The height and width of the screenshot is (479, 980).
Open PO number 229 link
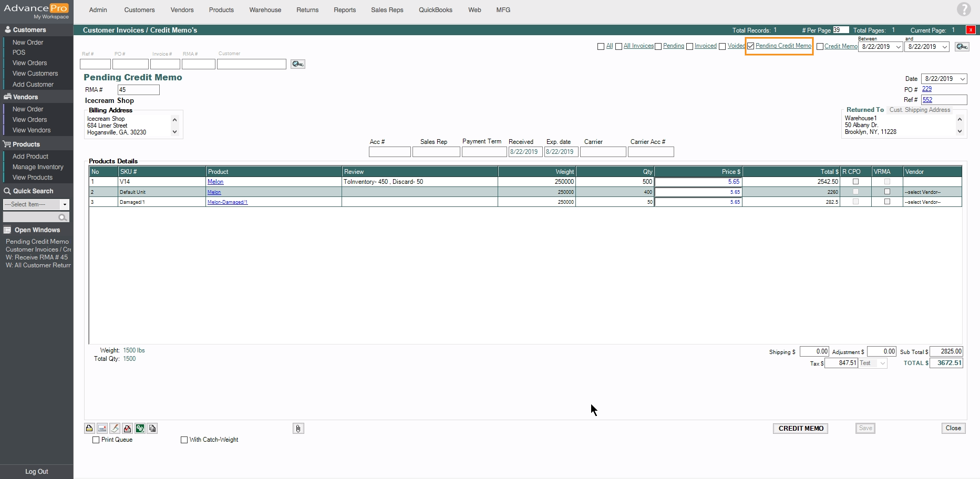(x=926, y=89)
